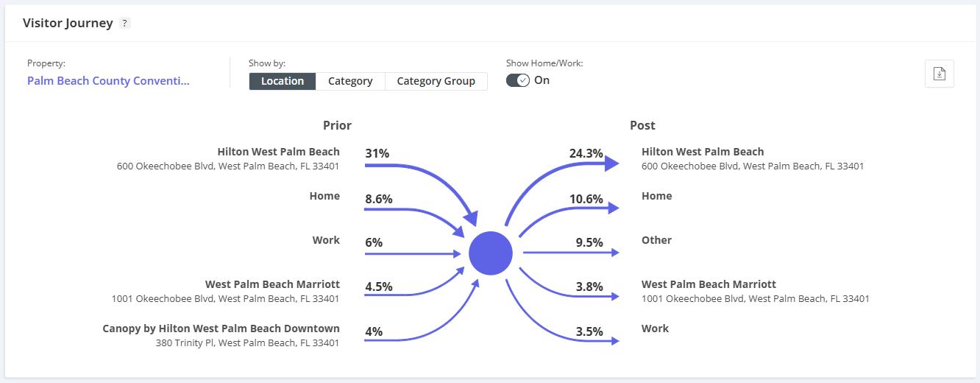The height and width of the screenshot is (383, 980).
Task: Click the prior Home label
Action: pos(324,196)
